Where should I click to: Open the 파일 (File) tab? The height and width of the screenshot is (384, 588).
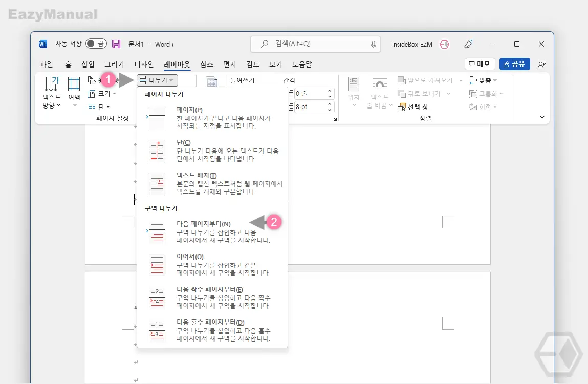[47, 64]
